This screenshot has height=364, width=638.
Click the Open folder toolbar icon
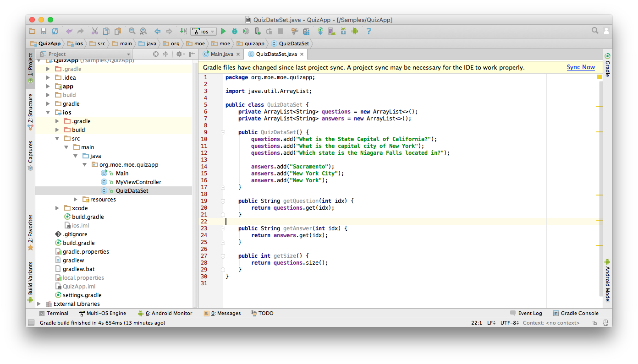click(x=32, y=31)
